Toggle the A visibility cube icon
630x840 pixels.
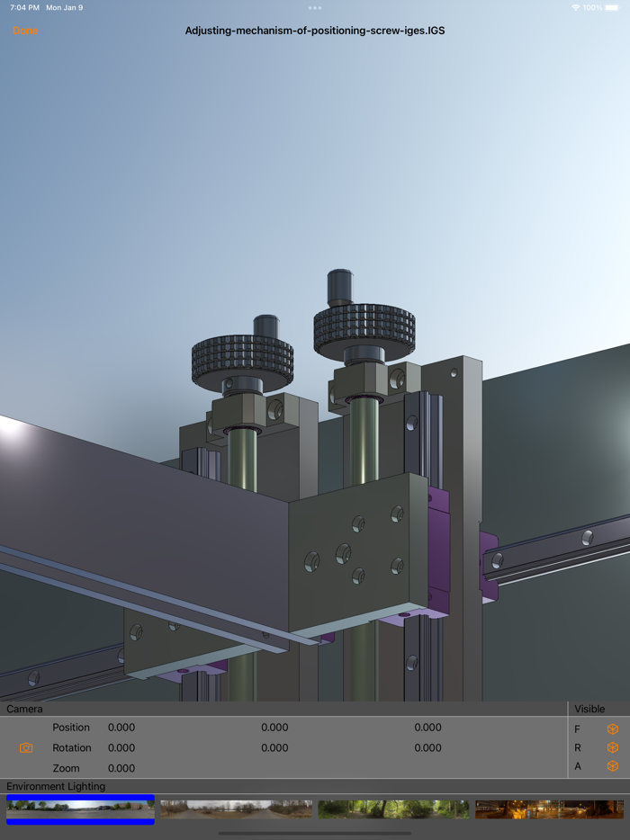click(613, 766)
